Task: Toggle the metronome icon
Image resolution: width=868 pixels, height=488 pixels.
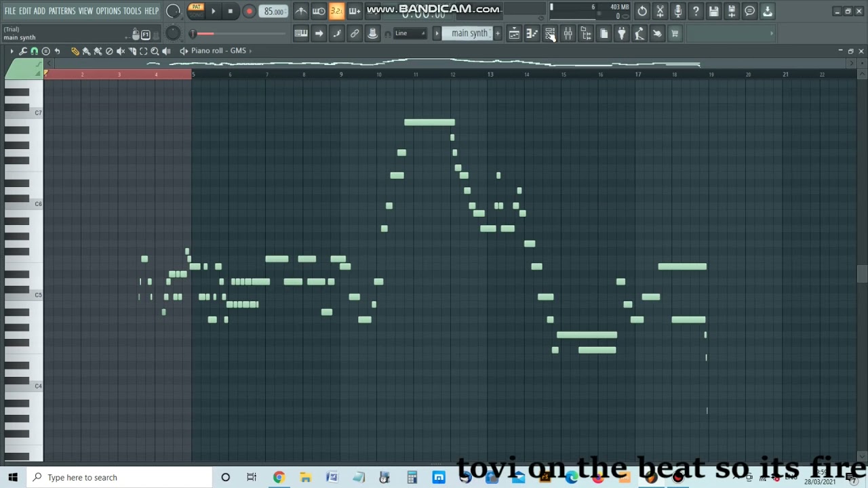Action: pyautogui.click(x=300, y=11)
